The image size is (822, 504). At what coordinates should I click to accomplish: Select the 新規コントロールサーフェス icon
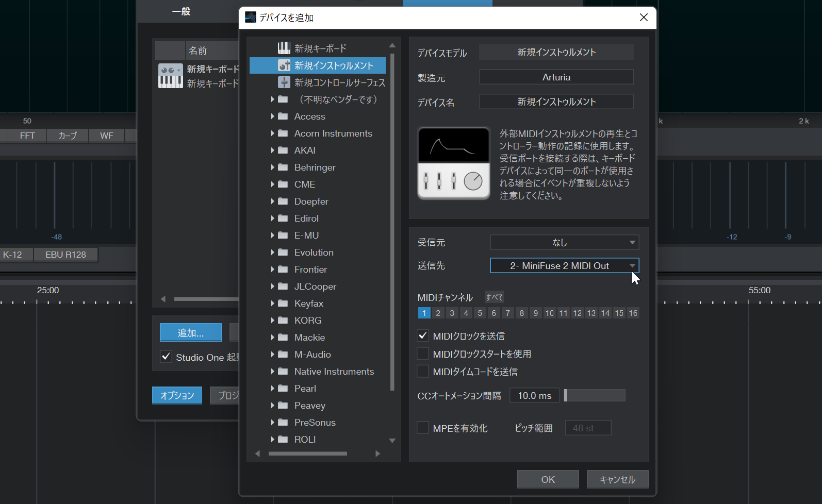[284, 82]
